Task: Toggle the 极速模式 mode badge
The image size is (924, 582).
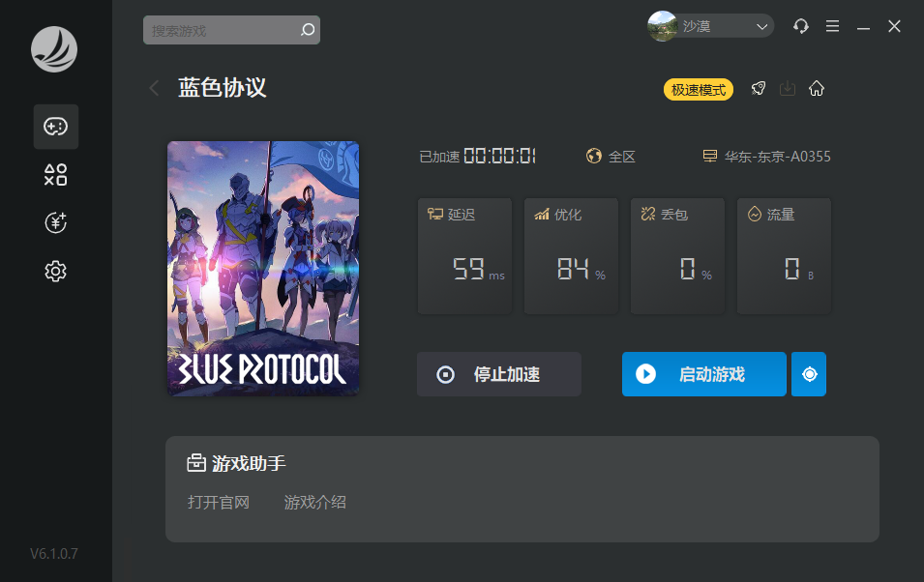Action: point(699,90)
